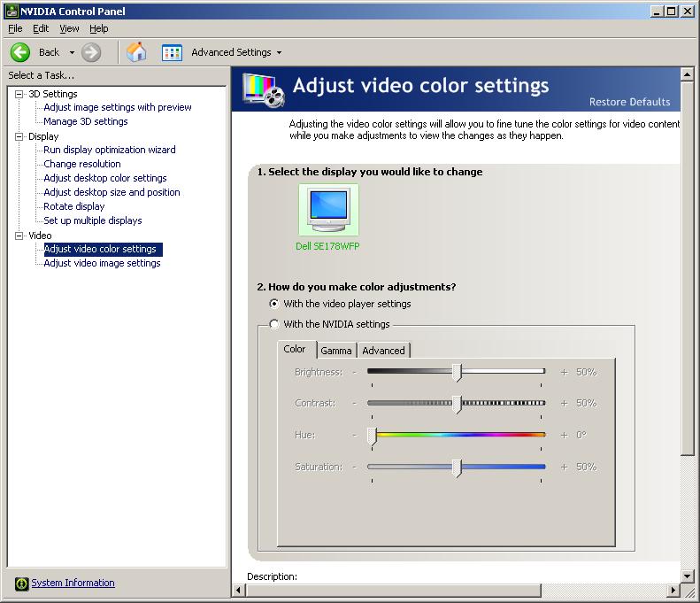The image size is (700, 603).
Task: Click the horizontal scrollbar right arrow
Action: 673,591
